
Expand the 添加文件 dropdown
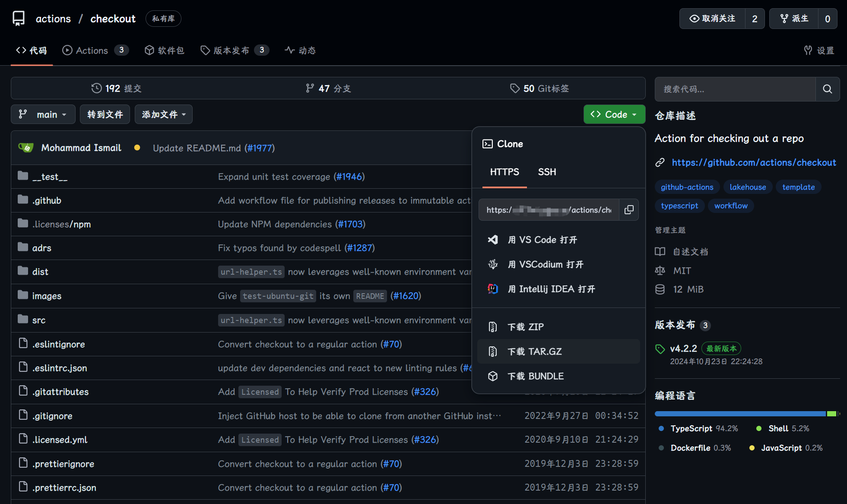163,114
